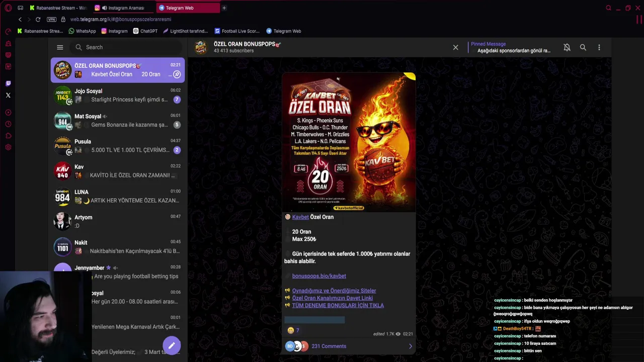Screen dimensions: 644x362
Task: Search within ÖZEL ORAN BONUSPOPS channel
Action: (583, 47)
